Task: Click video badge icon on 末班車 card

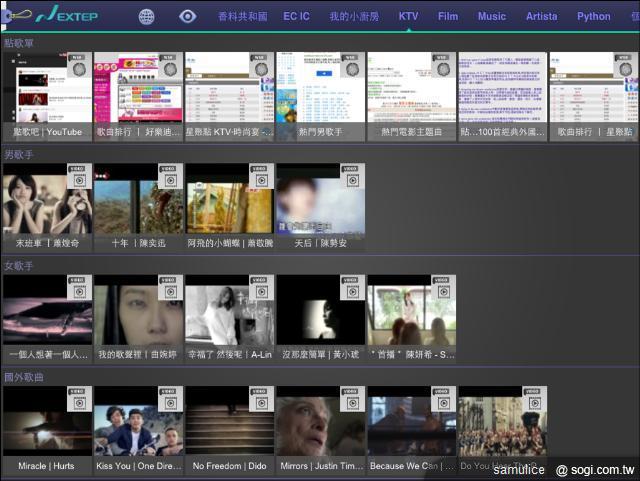Action: [x=79, y=176]
